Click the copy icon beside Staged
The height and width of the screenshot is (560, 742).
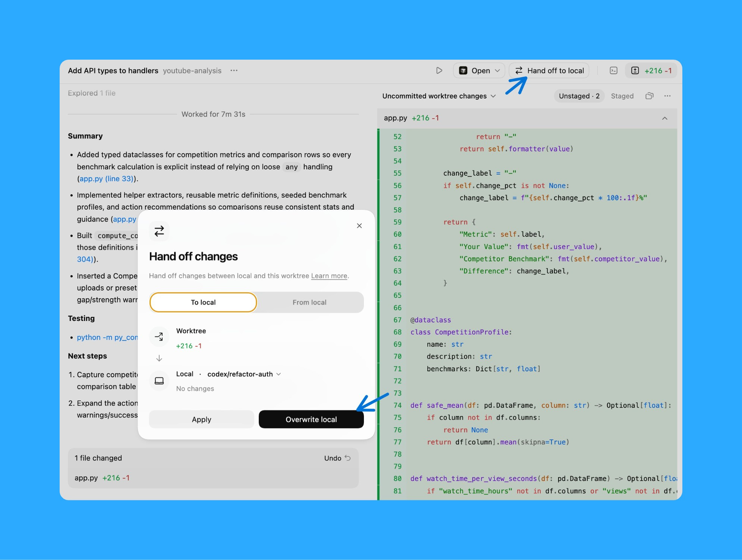649,96
